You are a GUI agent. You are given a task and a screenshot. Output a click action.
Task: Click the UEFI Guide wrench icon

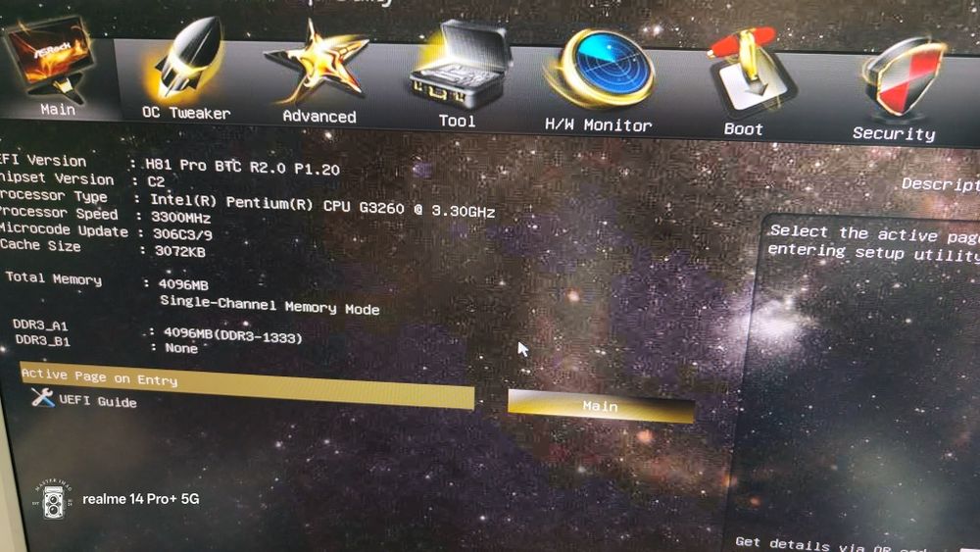[42, 397]
